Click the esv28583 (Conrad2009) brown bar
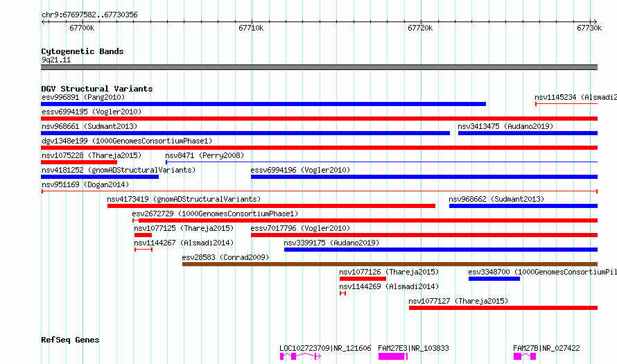The width and height of the screenshot is (617, 364). pyautogui.click(x=390, y=264)
